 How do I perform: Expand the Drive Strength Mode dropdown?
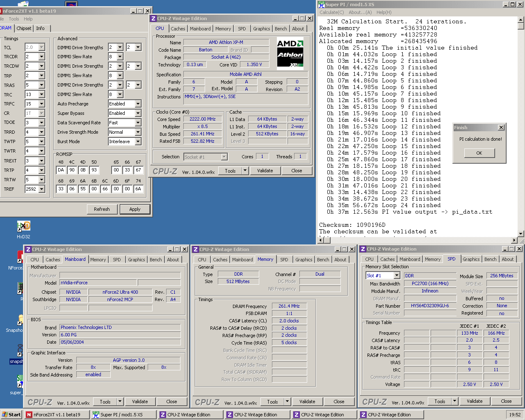tap(138, 132)
